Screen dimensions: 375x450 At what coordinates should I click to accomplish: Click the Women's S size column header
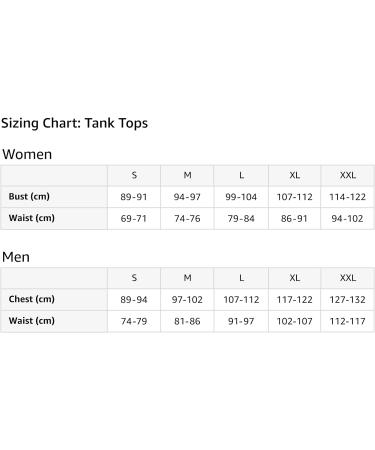point(134,175)
